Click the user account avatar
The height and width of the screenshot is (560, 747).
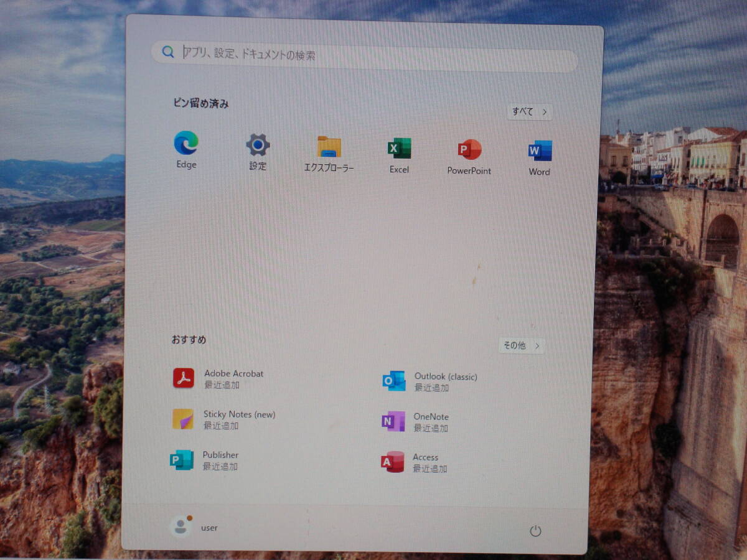[180, 526]
